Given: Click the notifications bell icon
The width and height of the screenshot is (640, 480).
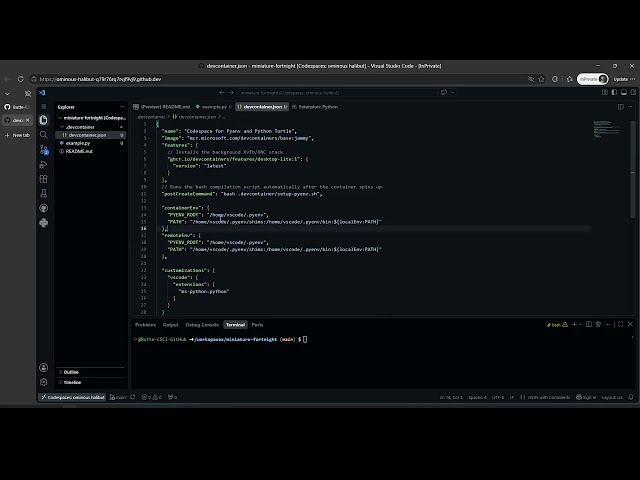Looking at the screenshot, I should click(631, 397).
